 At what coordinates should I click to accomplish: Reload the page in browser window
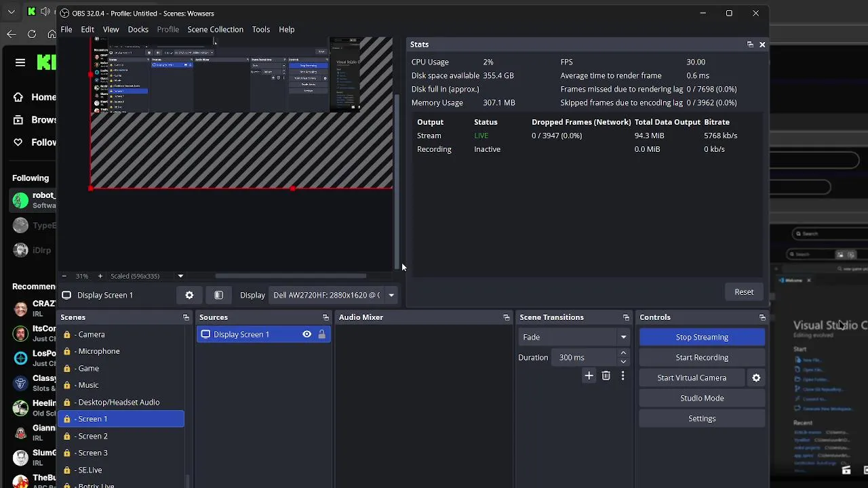[x=32, y=34]
